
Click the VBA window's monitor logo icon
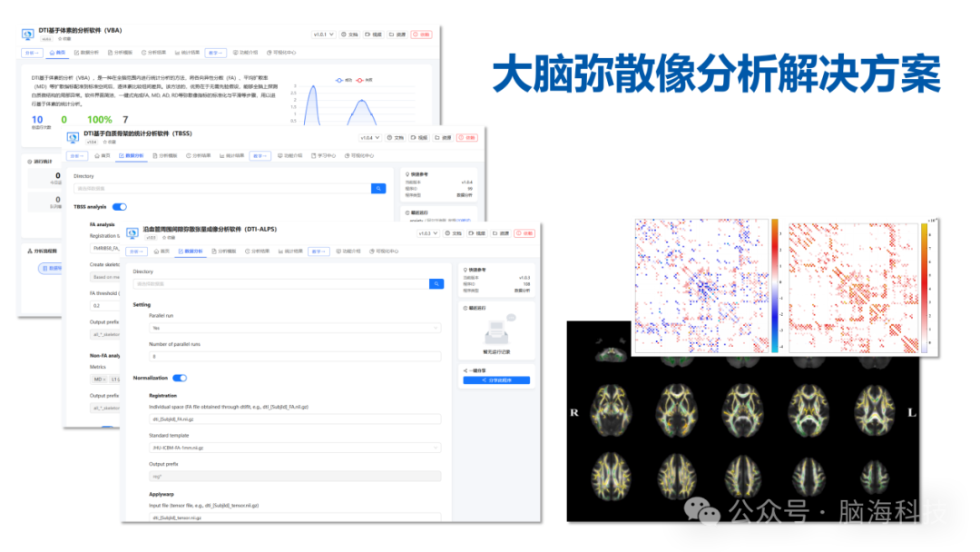(27, 34)
